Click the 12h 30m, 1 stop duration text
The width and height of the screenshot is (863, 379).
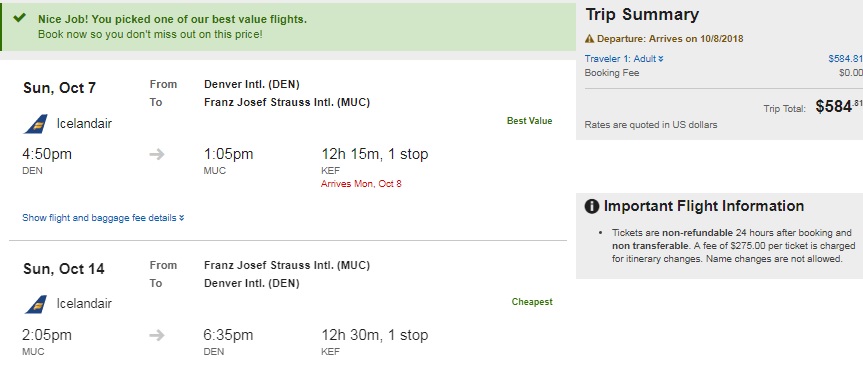375,335
